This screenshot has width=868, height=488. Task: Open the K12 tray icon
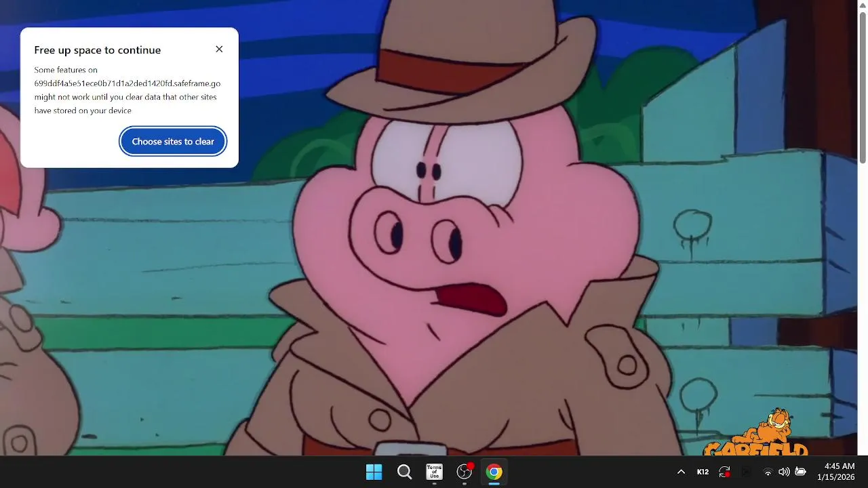coord(703,472)
